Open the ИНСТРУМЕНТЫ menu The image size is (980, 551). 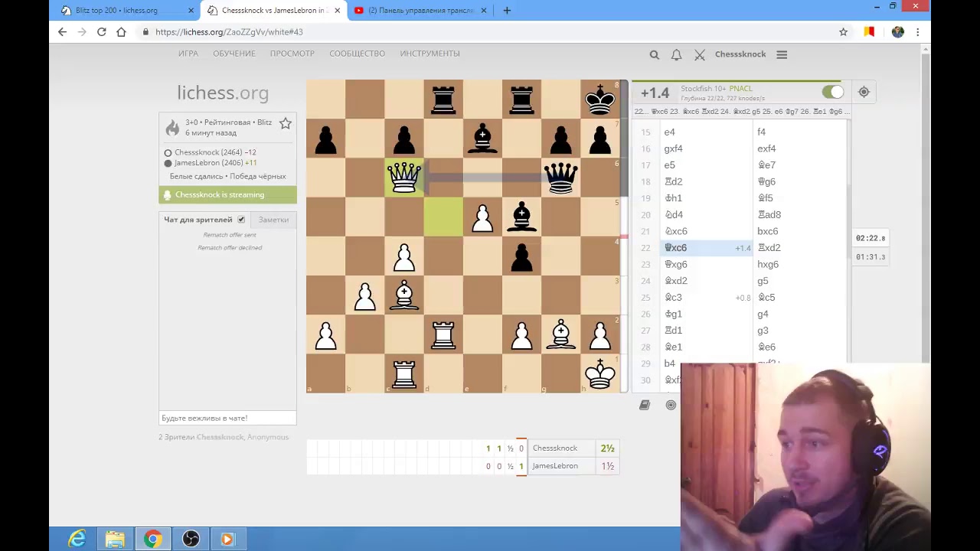point(430,54)
